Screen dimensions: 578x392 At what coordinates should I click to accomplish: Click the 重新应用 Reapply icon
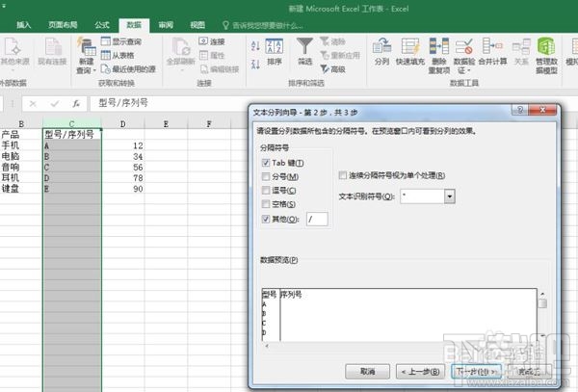(x=325, y=55)
